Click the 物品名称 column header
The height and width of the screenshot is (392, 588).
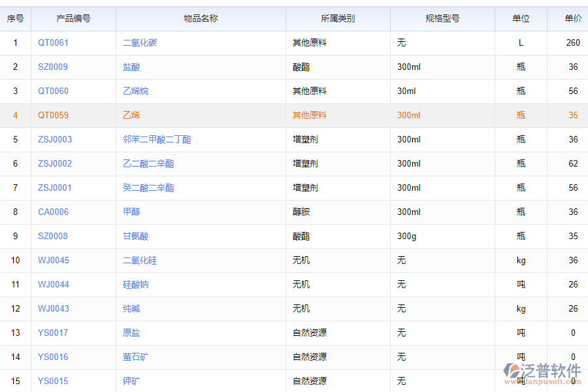200,18
